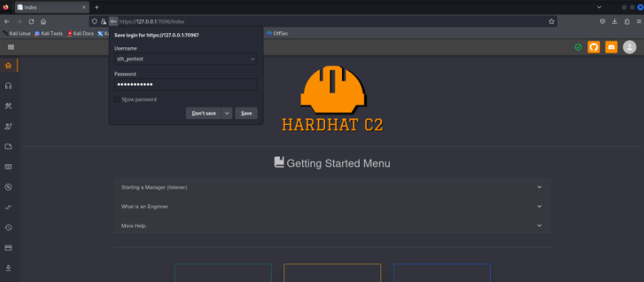The height and width of the screenshot is (282, 644).
Task: Open the downloads sidebar icon
Action: pos(8,268)
